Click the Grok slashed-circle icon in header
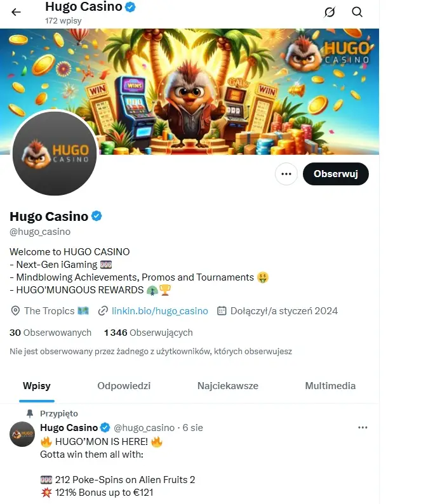The height and width of the screenshot is (504, 447). [x=330, y=12]
